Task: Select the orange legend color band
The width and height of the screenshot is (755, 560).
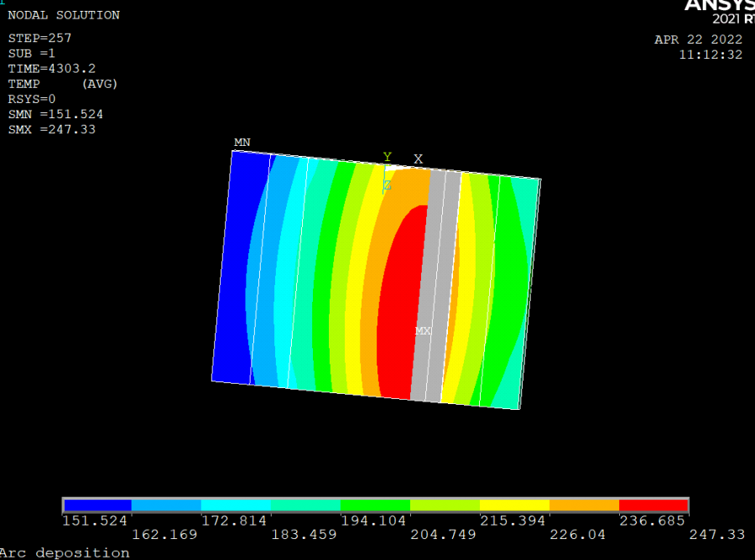Action: click(584, 505)
